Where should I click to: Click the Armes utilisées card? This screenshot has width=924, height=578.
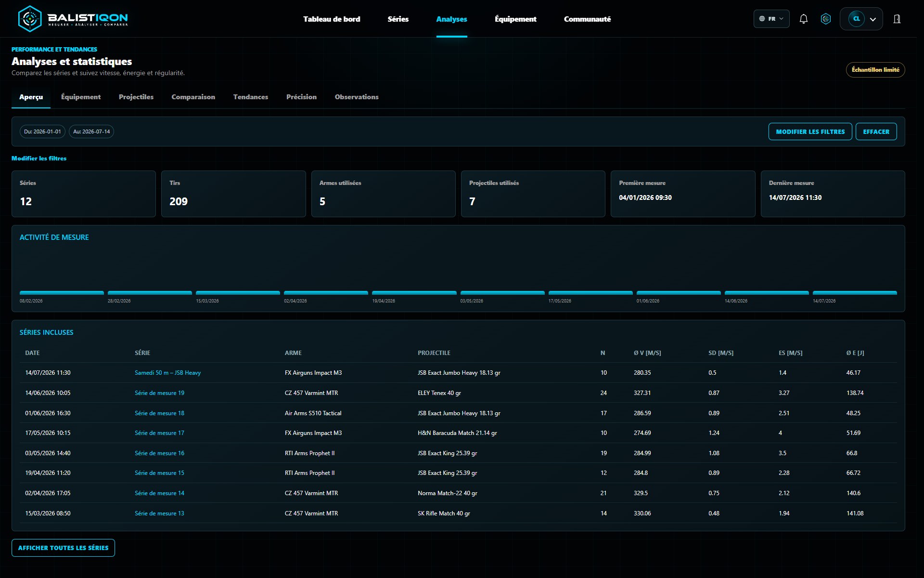[x=383, y=194]
